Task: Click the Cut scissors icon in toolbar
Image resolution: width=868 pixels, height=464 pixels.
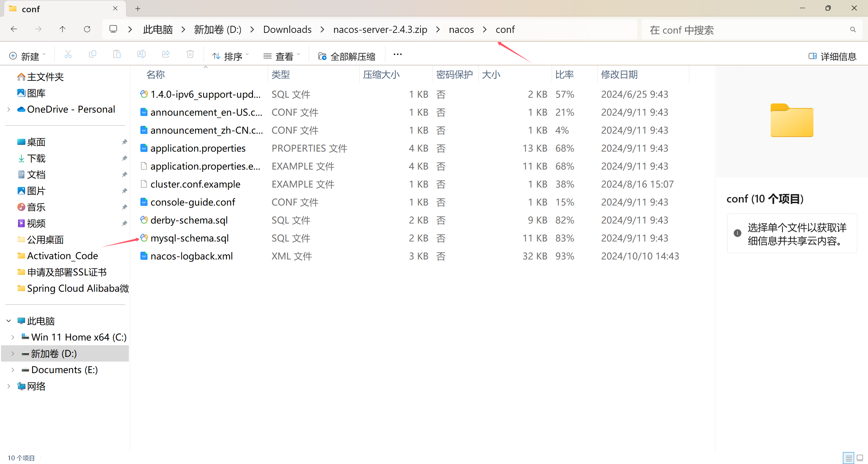Action: click(x=68, y=55)
